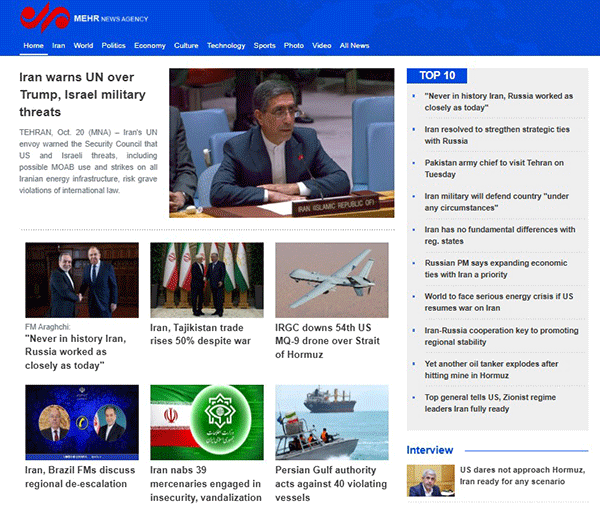Go to the Iran section
Viewport: 600px width, 506px height.
point(59,46)
